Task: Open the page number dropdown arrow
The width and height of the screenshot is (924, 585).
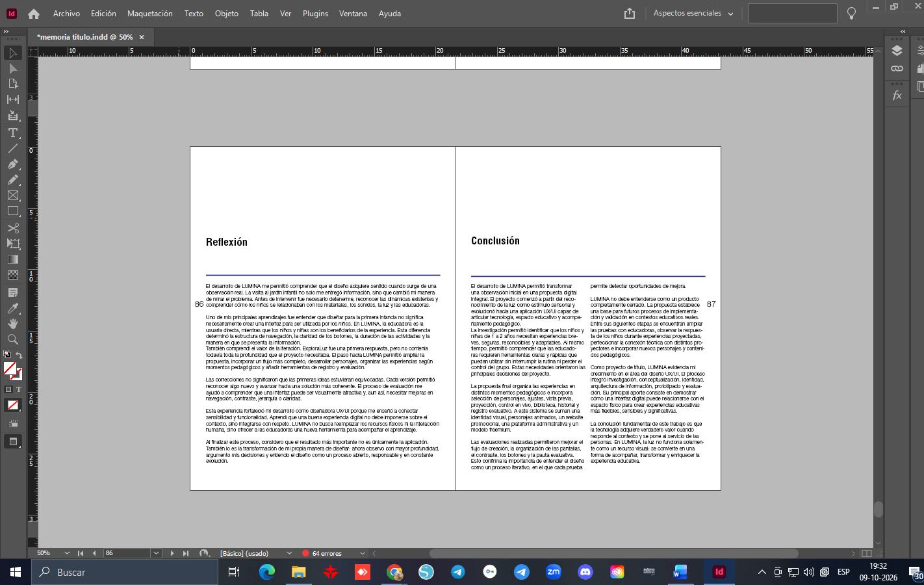Action: click(156, 553)
